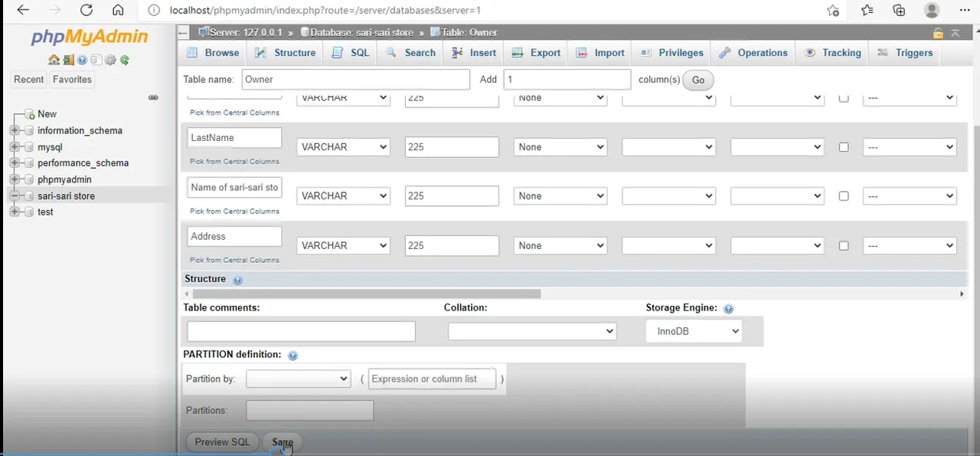
Task: Click the document page icon beside the sidebar gear
Action: pyautogui.click(x=96, y=60)
